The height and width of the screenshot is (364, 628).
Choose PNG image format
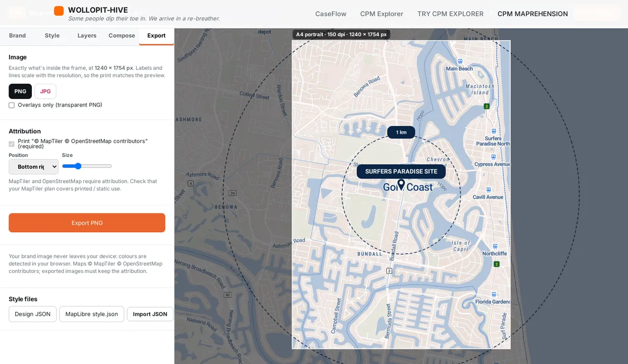[20, 92]
